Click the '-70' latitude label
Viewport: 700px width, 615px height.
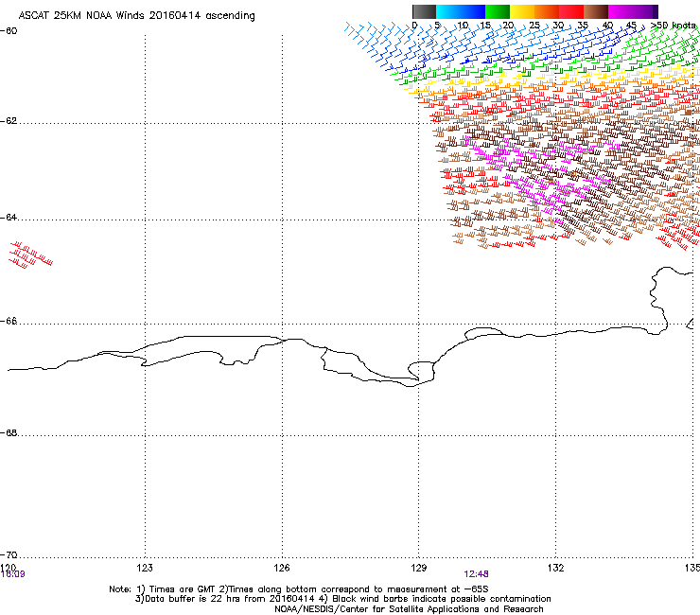pyautogui.click(x=9, y=554)
